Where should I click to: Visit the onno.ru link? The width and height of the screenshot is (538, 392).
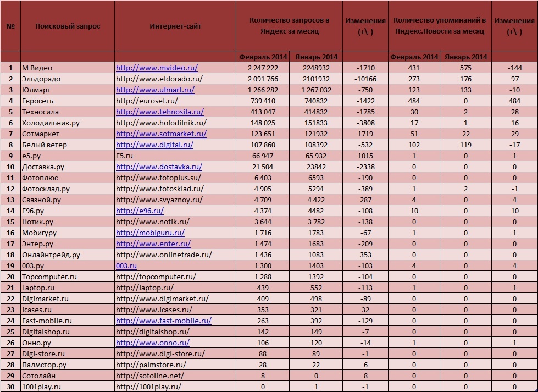coord(153,343)
